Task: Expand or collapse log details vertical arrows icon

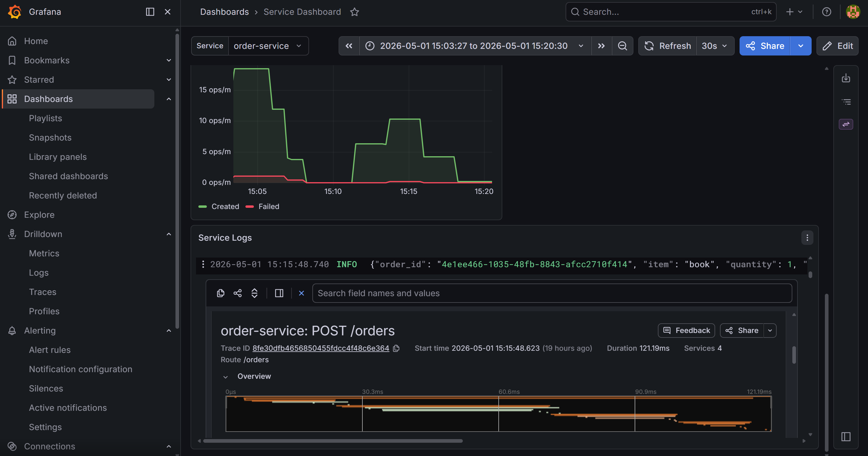Action: 254,293
